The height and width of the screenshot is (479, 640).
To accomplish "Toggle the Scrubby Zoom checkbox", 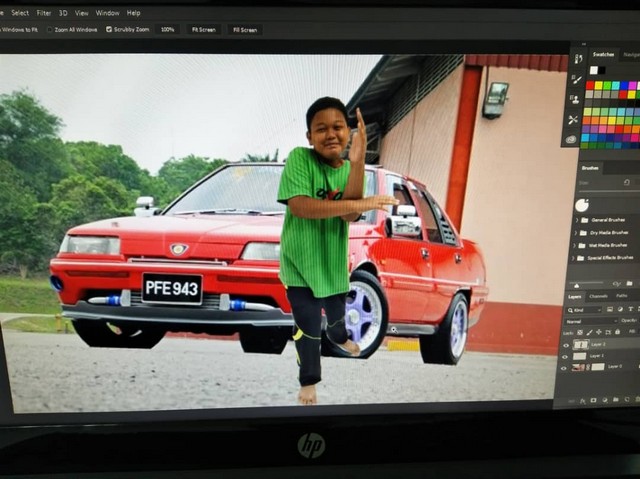I will [109, 30].
